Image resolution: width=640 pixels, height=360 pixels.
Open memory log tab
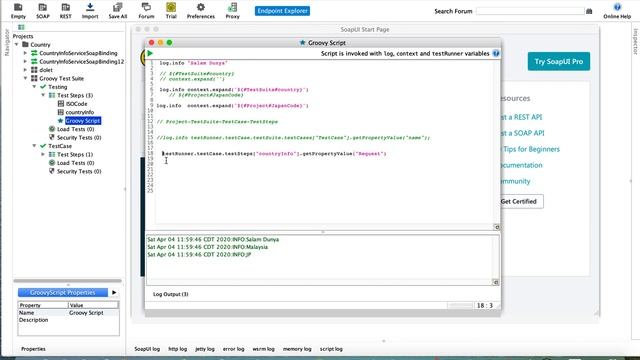click(297, 349)
